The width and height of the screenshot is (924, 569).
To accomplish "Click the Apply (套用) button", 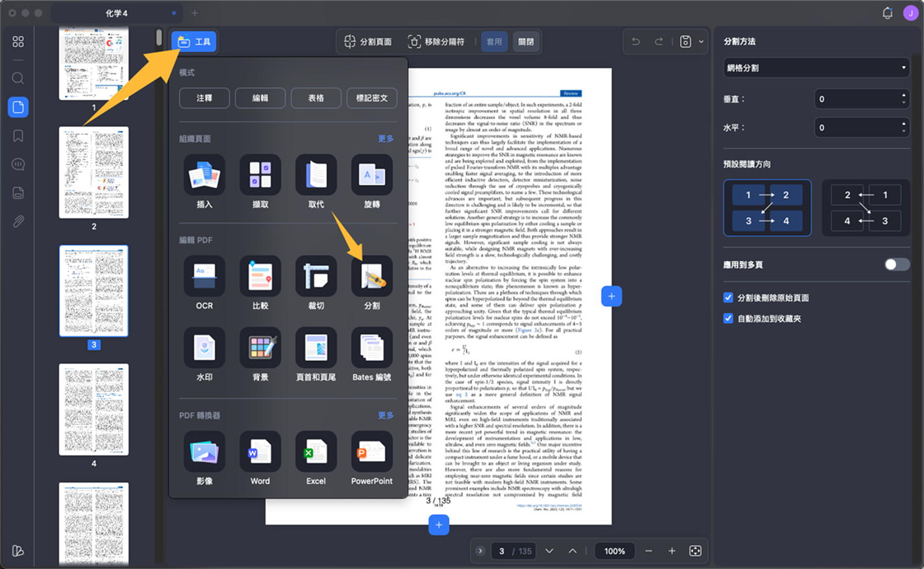I will pyautogui.click(x=495, y=42).
